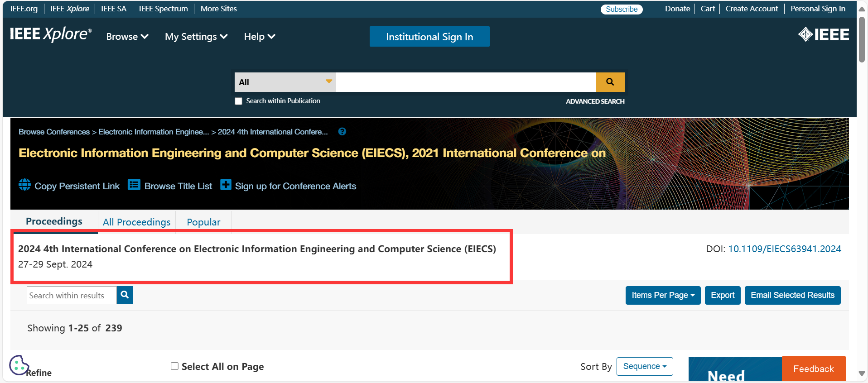Open IEEE.org site link
The width and height of the screenshot is (868, 383).
[24, 9]
